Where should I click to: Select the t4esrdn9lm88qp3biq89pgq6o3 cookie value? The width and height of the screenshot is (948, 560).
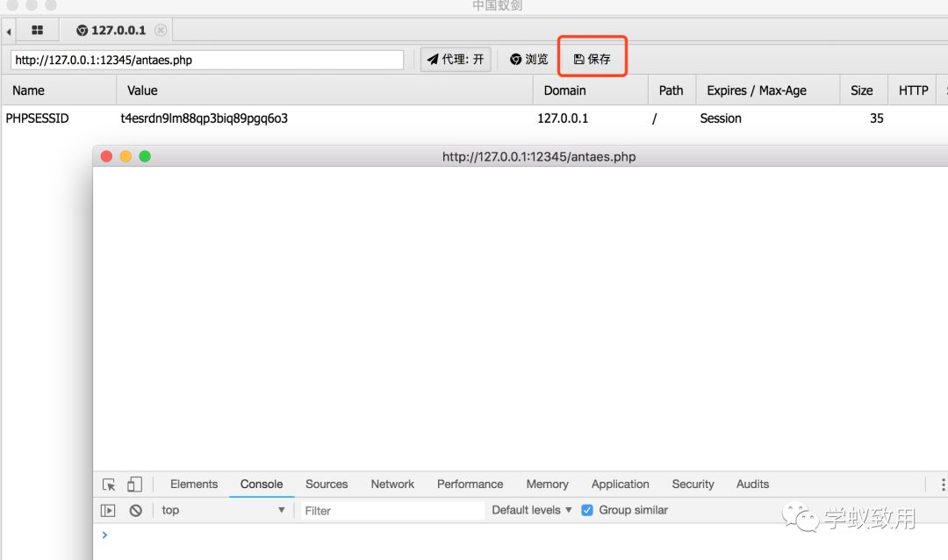pos(205,118)
